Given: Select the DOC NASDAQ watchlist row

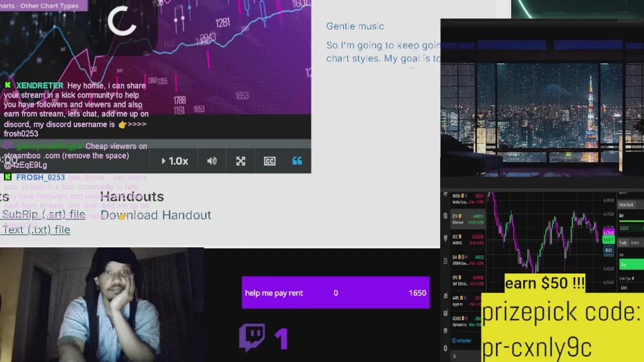Looking at the screenshot, I should (x=467, y=239).
